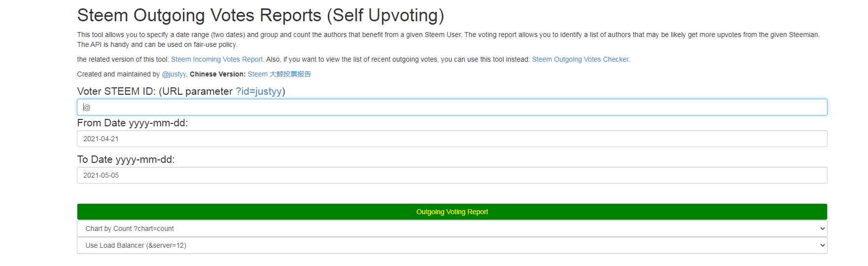
Task: Open the Chinese version Steem 大鲸投票报告 link
Action: [279, 74]
